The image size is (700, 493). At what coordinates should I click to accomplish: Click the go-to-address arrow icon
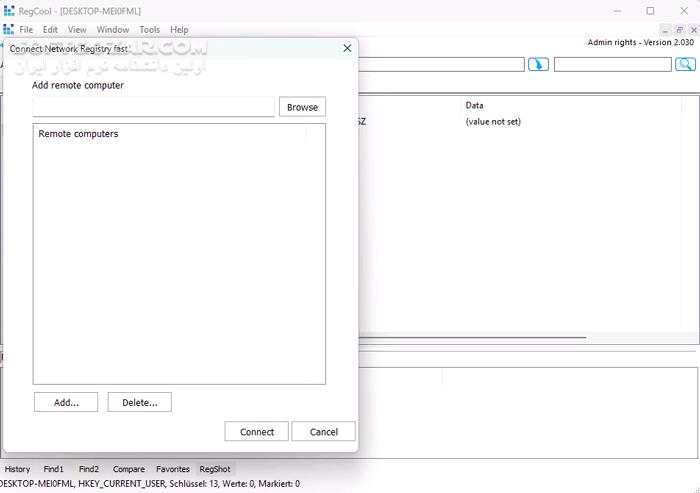coord(538,64)
